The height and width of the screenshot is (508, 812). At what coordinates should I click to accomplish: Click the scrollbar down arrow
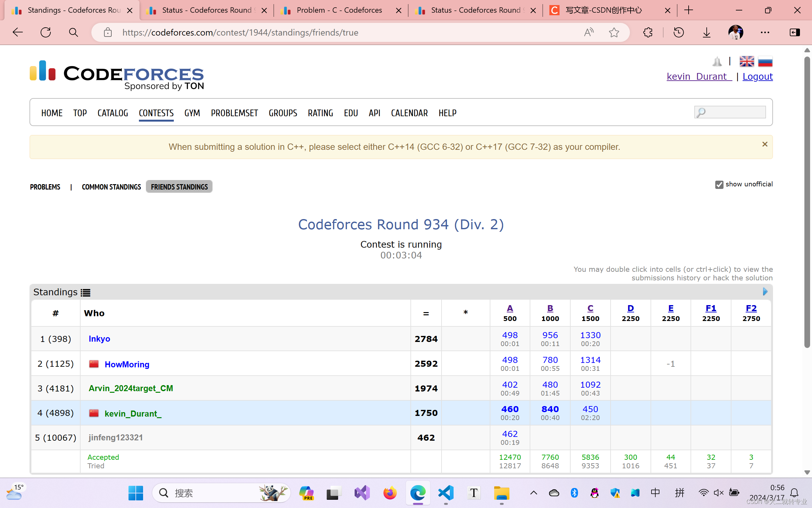click(x=807, y=472)
